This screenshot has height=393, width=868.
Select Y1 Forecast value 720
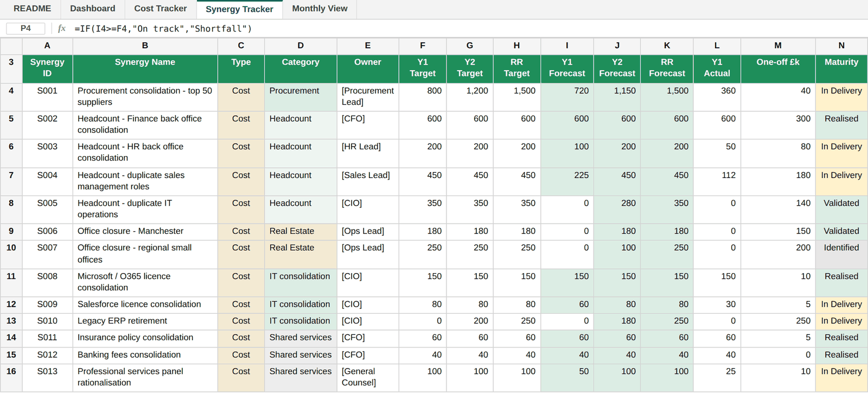[567, 97]
